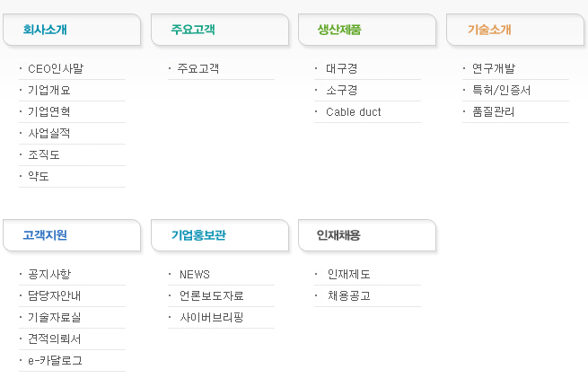Open the e-카달로그 link
The image size is (588, 387).
55,360
